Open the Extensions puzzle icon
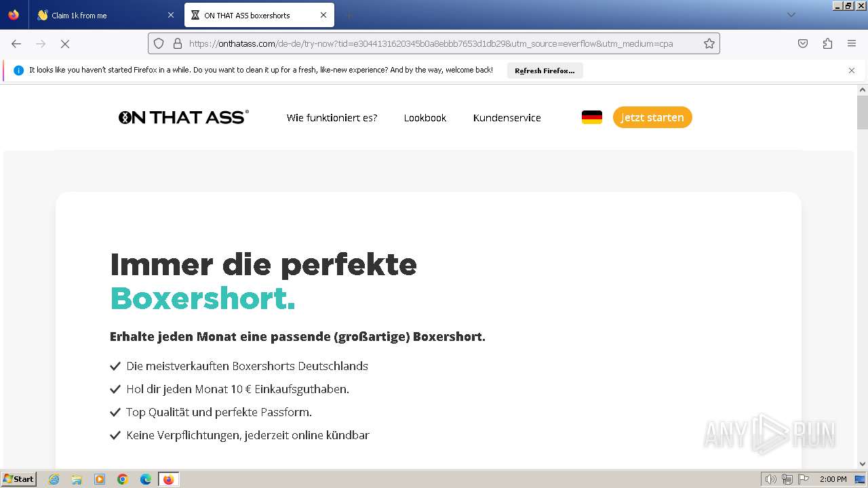The height and width of the screenshot is (488, 868). (x=827, y=43)
